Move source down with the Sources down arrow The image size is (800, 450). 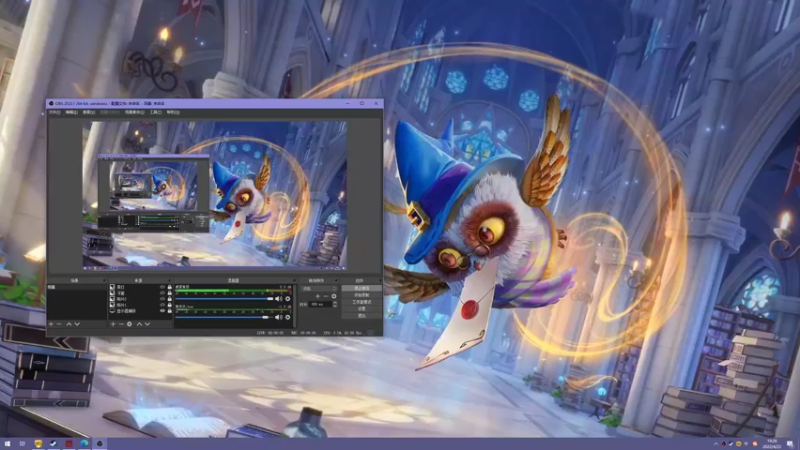147,324
